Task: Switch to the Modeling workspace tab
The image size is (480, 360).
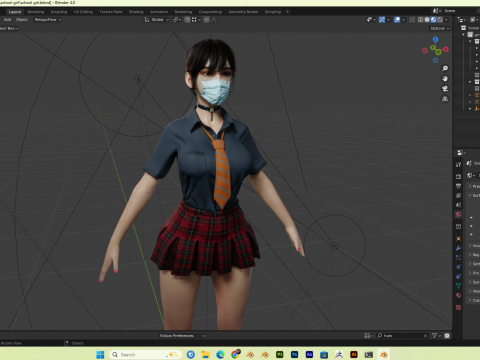Action: [x=36, y=12]
